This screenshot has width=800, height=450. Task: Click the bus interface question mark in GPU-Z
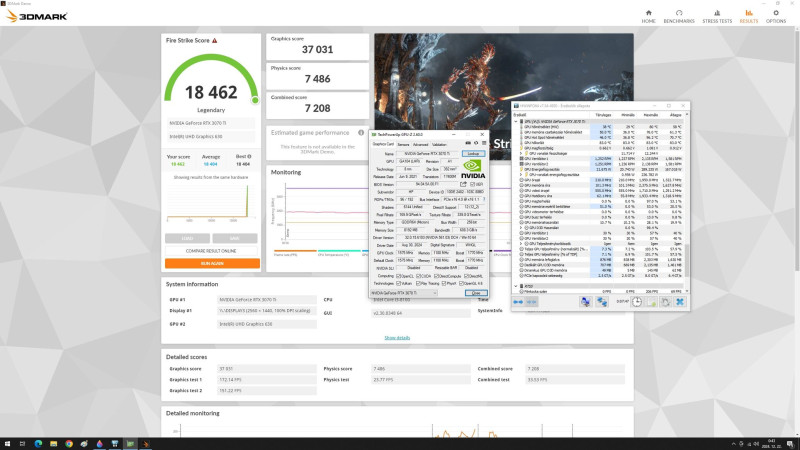[x=484, y=199]
